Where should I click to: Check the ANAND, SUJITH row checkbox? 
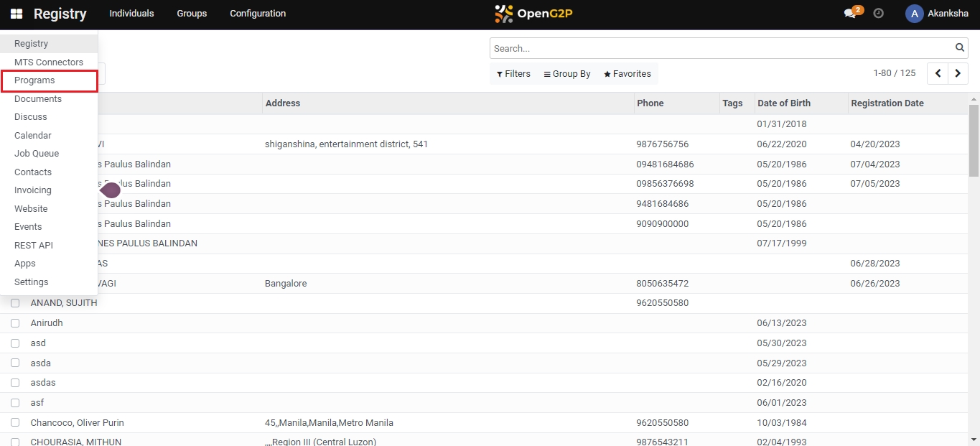click(x=15, y=303)
